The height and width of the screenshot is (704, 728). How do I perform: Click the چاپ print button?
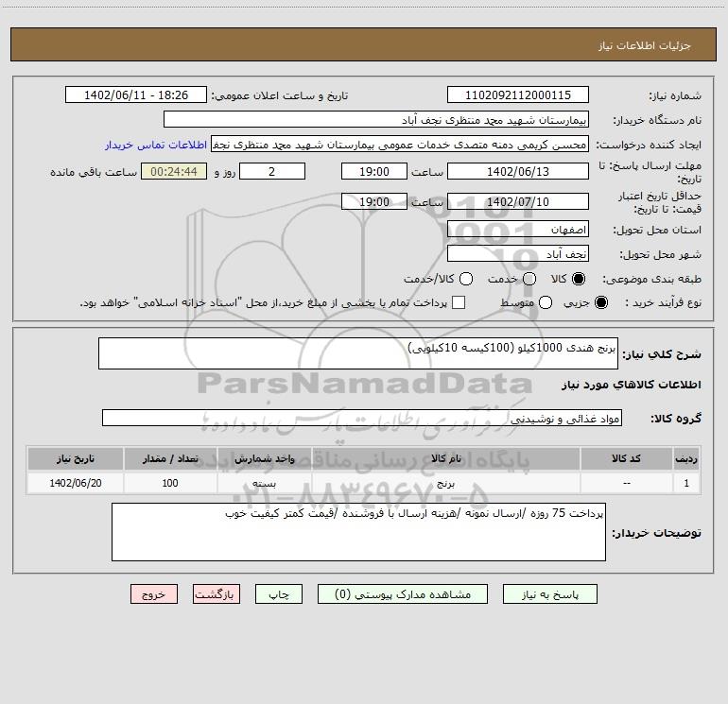click(x=279, y=594)
